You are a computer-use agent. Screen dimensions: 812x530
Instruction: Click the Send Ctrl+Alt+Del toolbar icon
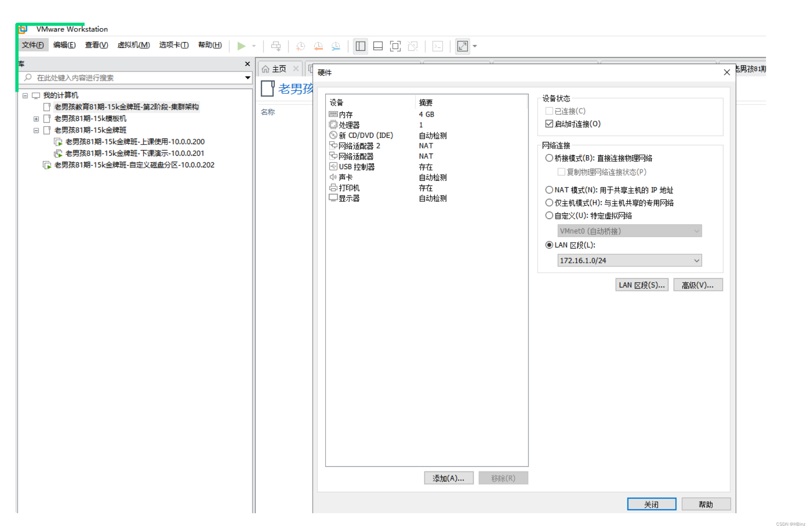coord(276,46)
